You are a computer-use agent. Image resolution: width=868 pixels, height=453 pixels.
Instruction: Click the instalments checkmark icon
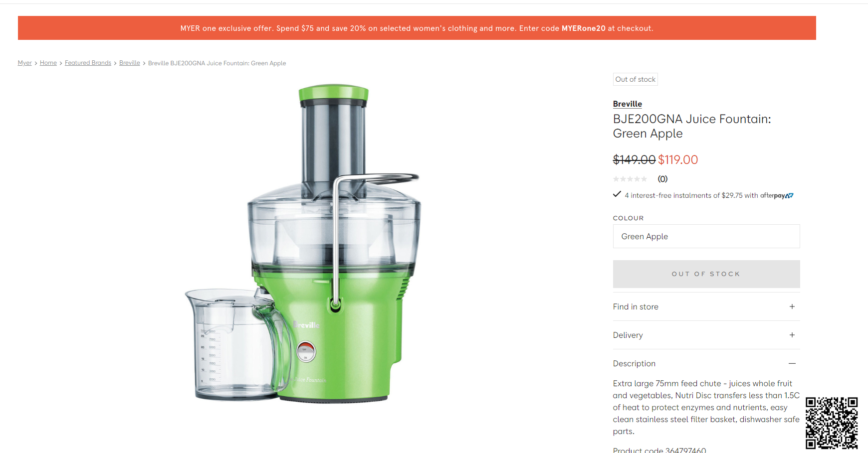pos(617,194)
